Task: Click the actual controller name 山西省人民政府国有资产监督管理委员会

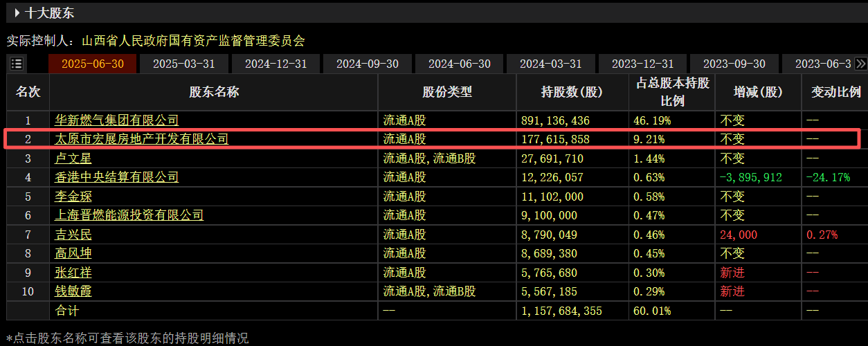Action: coord(193,41)
